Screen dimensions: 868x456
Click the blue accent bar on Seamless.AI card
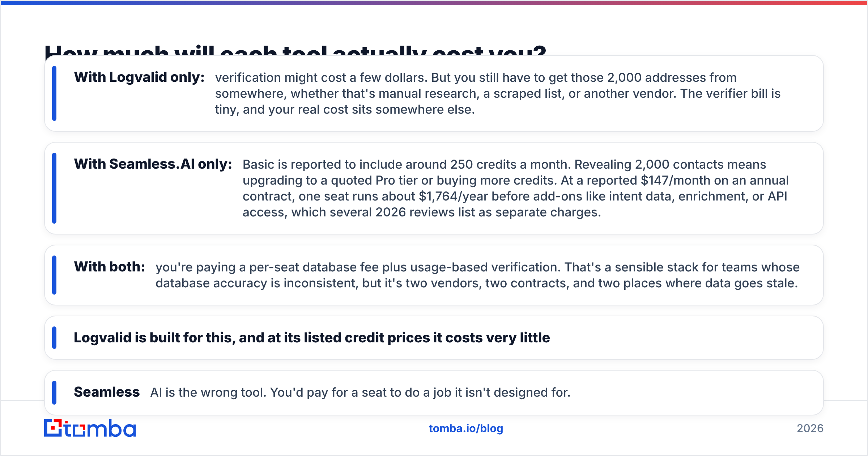54,188
